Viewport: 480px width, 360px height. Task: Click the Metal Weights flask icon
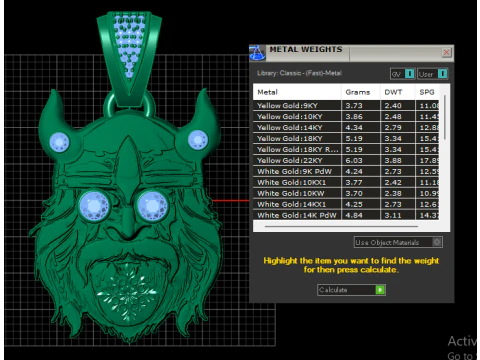click(257, 53)
